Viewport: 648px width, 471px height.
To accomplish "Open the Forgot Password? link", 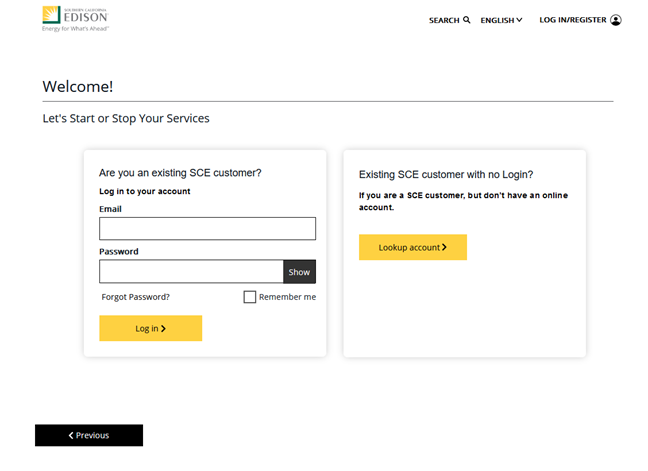I will click(136, 297).
